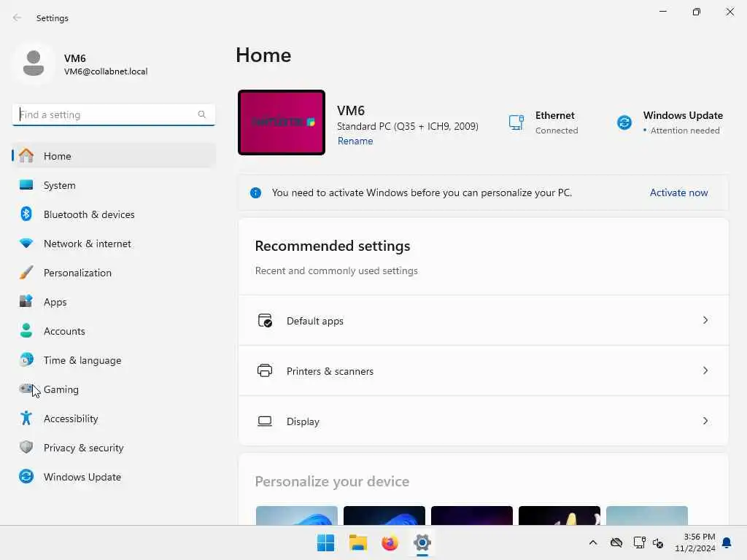Click the Rename link
This screenshot has height=560, width=747.
(x=355, y=141)
